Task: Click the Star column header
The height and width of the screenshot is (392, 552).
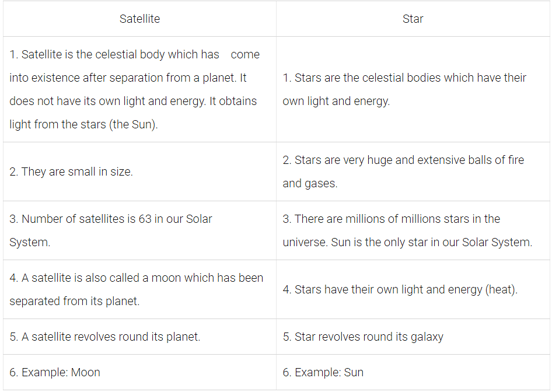Action: [413, 19]
